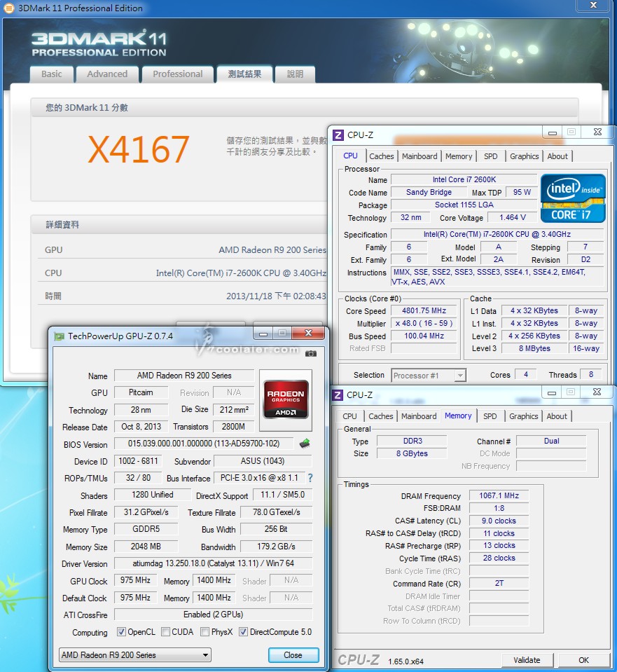Select the Memory tab in lower CPU-Z
The width and height of the screenshot is (617, 672).
[x=458, y=416]
